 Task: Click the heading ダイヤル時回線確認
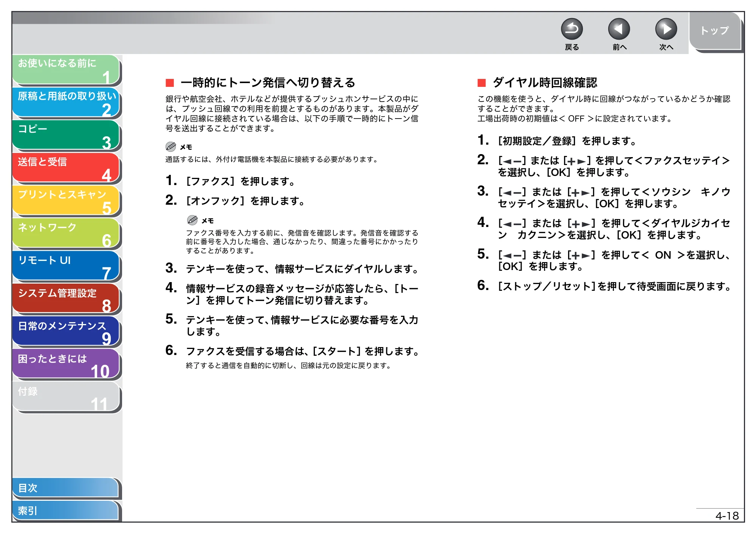545,83
